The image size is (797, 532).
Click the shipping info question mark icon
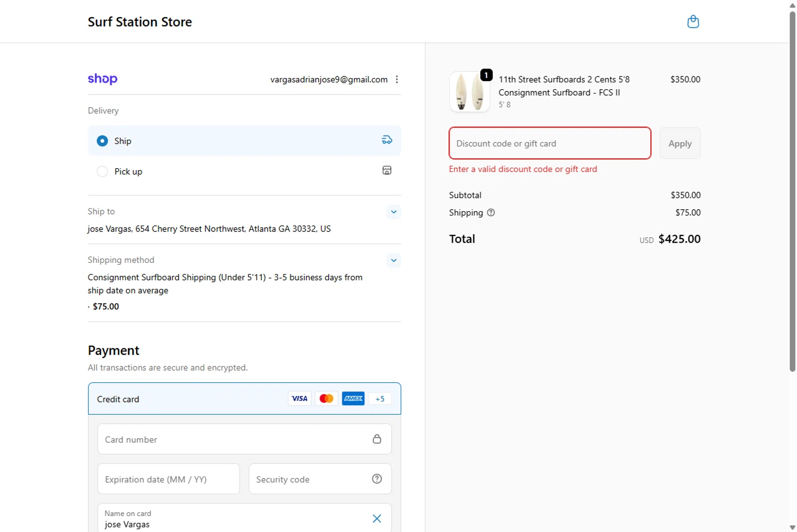coord(491,212)
